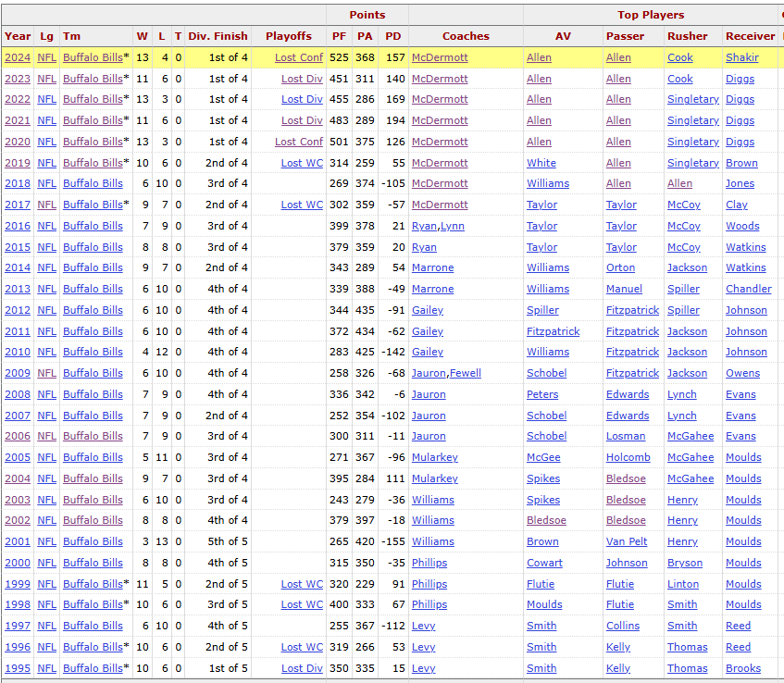Open the 2007 season year link
This screenshot has height=683, width=784.
[x=18, y=416]
